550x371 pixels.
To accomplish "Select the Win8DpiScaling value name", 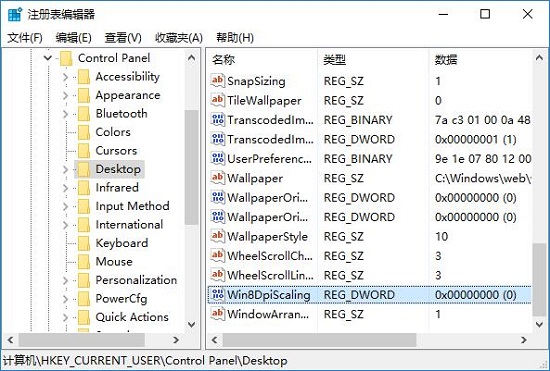I will point(269,295).
